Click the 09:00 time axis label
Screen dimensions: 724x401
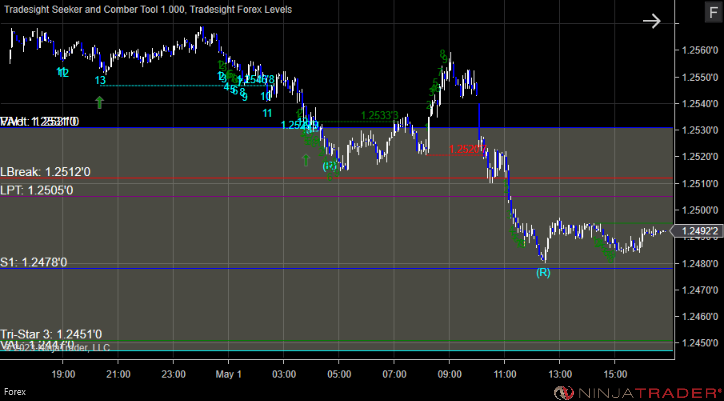pyautogui.click(x=449, y=373)
